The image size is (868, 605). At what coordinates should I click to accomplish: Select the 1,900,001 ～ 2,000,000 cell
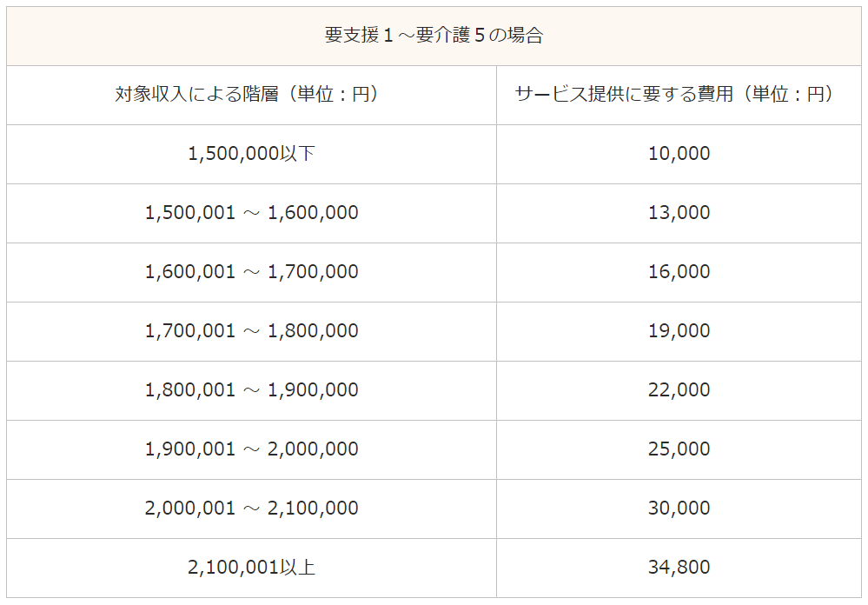251,449
